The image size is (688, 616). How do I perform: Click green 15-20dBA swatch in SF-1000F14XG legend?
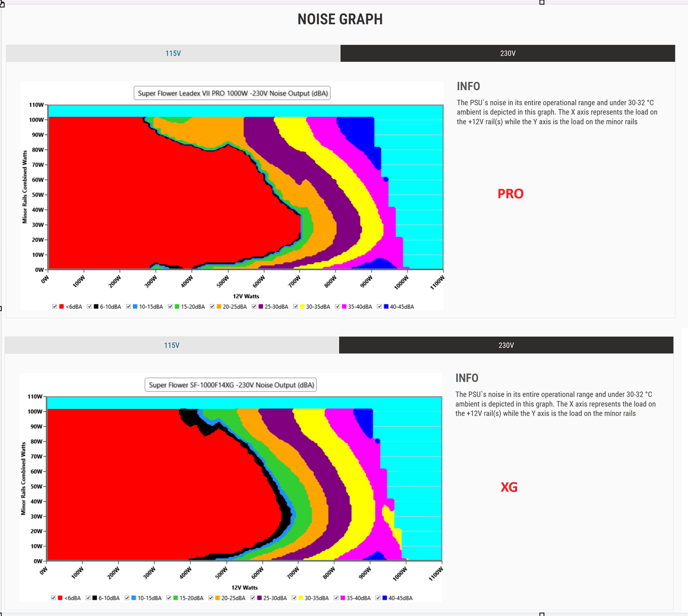point(176,598)
